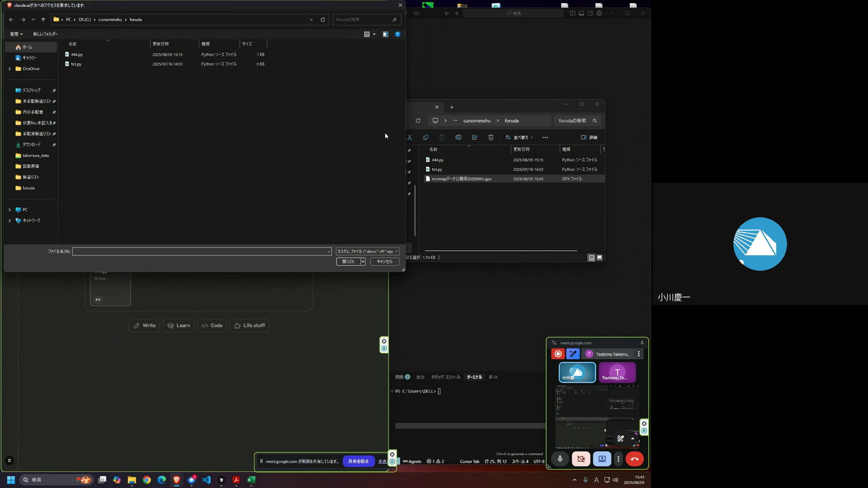Screen dimensions: 868x488
Task: Click the delete trash icon in Explorer
Action: [x=491, y=137]
